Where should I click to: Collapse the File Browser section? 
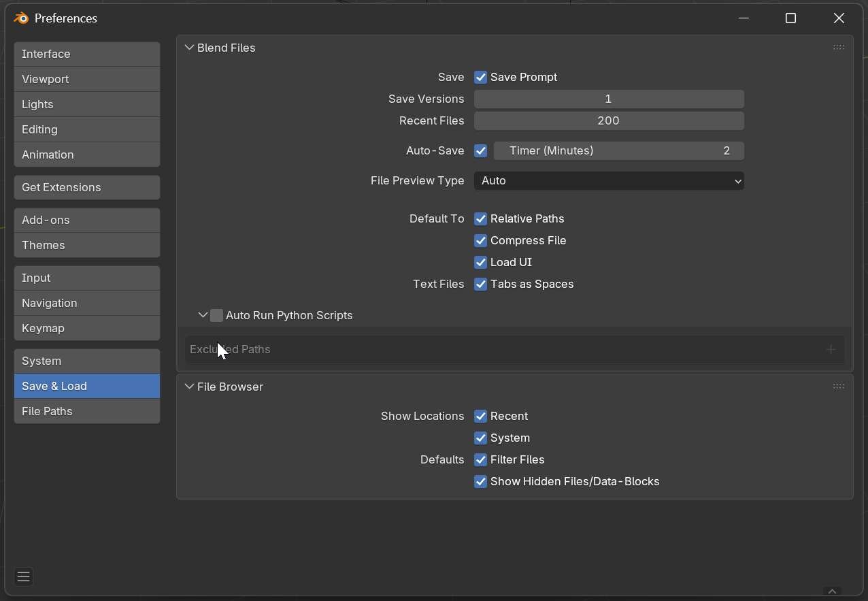point(189,387)
